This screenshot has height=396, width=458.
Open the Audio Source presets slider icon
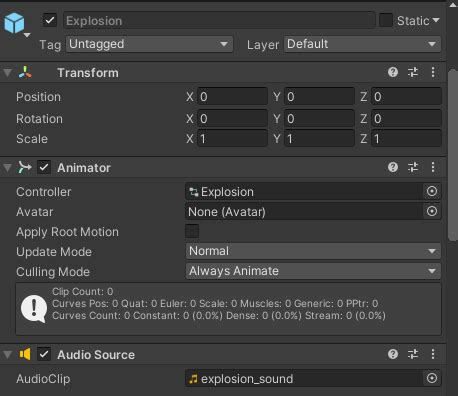coord(413,354)
